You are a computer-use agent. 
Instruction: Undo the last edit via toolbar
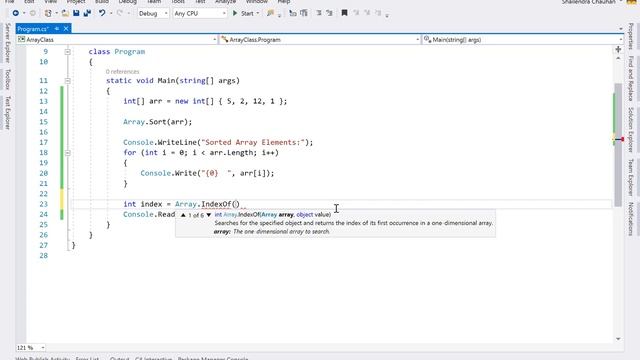point(102,13)
